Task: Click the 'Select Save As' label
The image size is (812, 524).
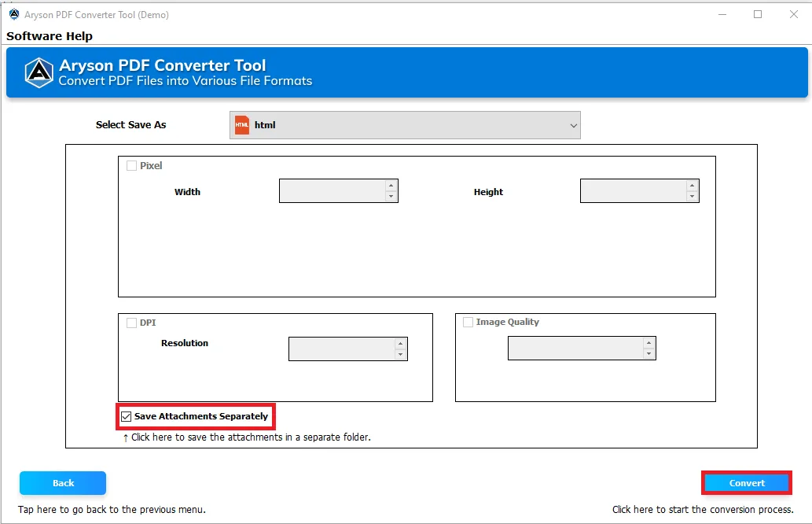Action: [x=131, y=125]
